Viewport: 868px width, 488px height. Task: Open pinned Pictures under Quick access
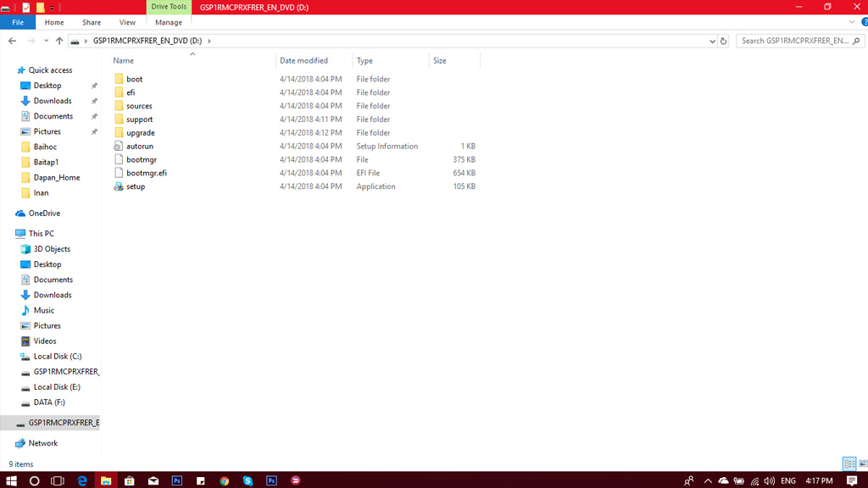pos(47,131)
